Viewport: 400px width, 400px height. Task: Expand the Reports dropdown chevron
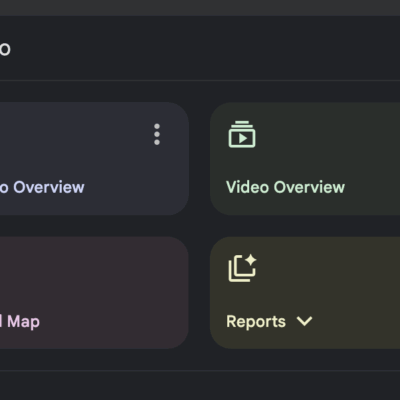coord(304,321)
